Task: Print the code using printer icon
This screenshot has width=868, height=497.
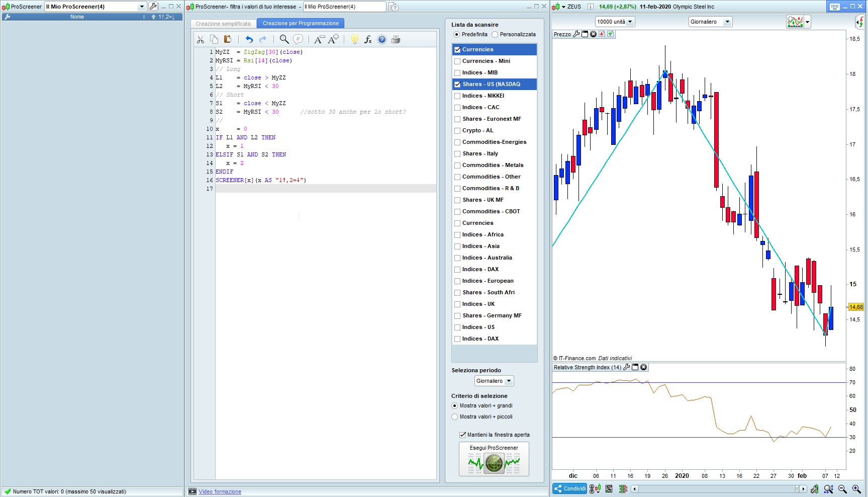Action: (396, 39)
